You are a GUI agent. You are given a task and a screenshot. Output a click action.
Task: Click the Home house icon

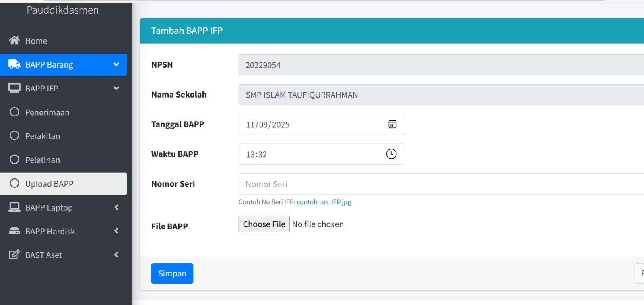(14, 40)
